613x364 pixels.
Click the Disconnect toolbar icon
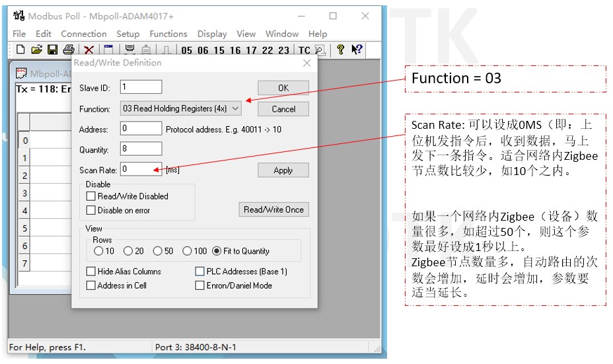(146, 50)
